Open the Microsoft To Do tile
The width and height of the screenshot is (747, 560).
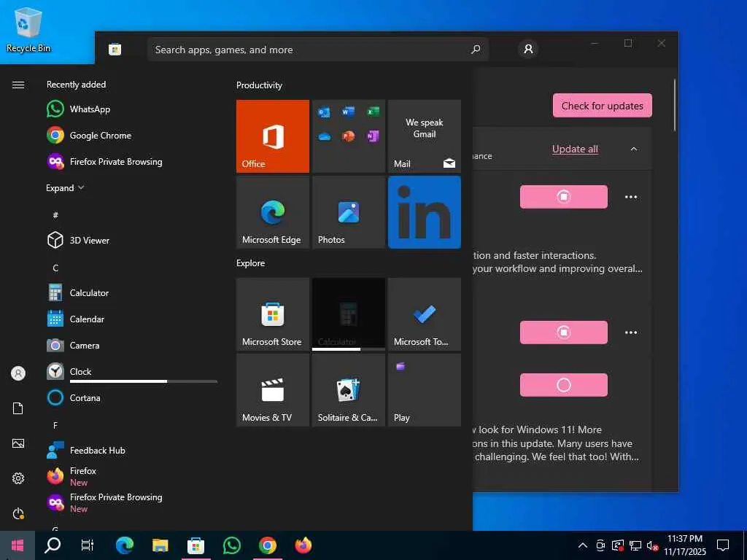[424, 314]
